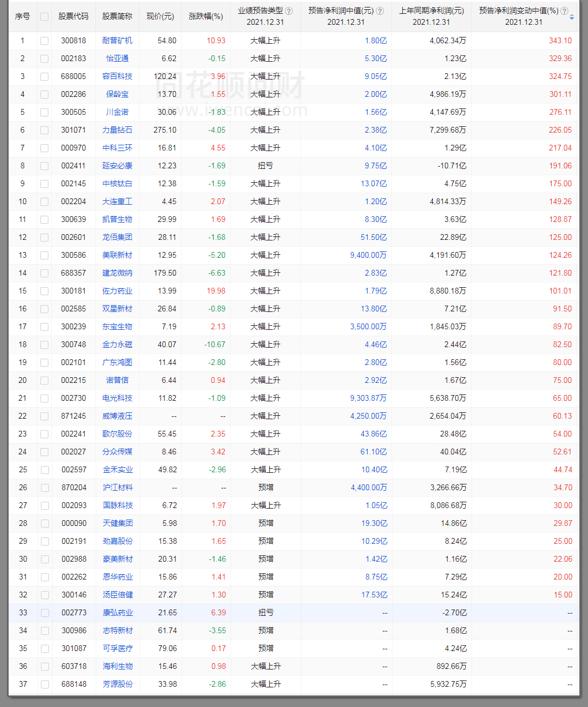
Task: Click forecast profit value 1.80亿
Action: pos(376,40)
